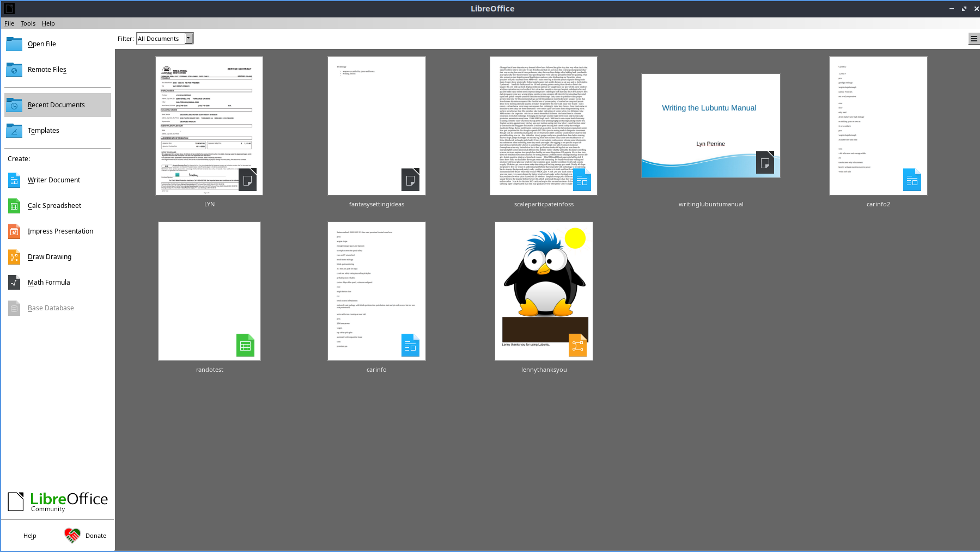The height and width of the screenshot is (552, 980).
Task: Click the Templates folder icon
Action: pyautogui.click(x=14, y=131)
